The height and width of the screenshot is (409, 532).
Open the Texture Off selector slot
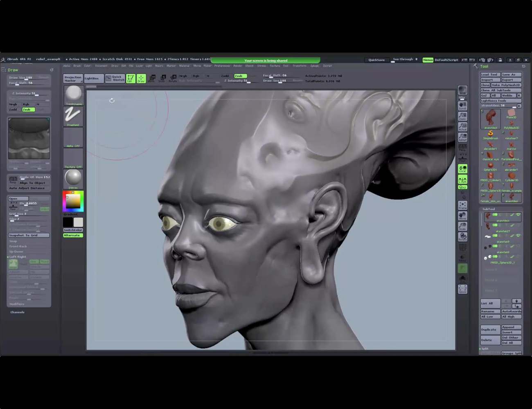tap(73, 158)
